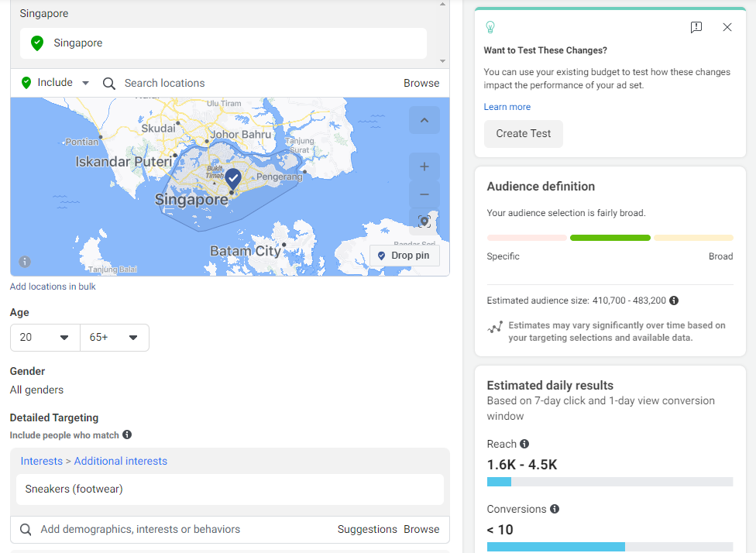The width and height of the screenshot is (756, 553).
Task: Click the info icon beside Reach
Action: [524, 444]
